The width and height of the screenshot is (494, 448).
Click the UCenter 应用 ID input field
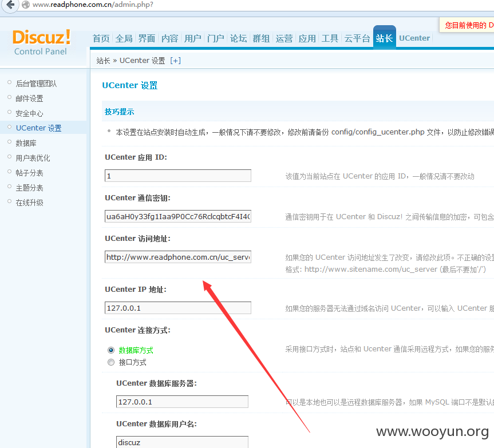click(x=178, y=176)
